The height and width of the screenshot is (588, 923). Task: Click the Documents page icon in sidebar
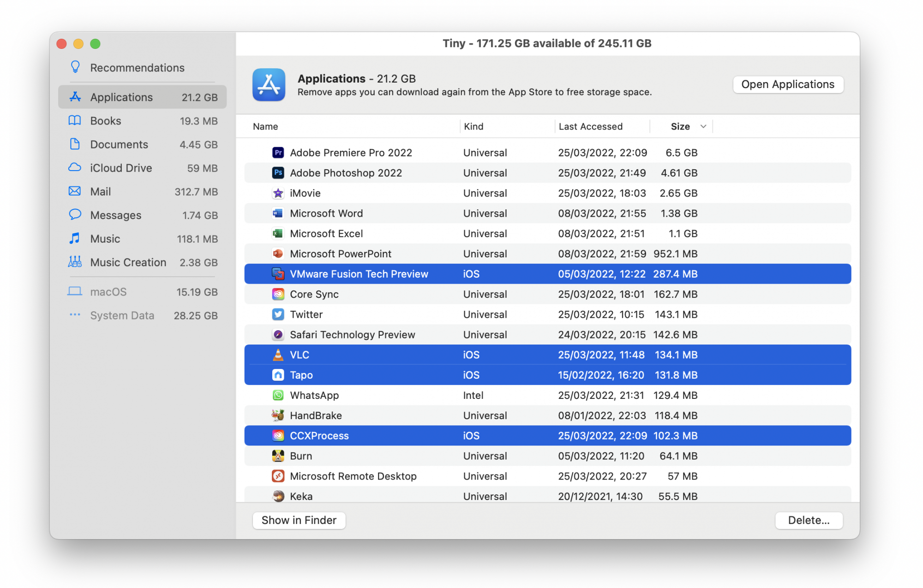[x=75, y=144]
